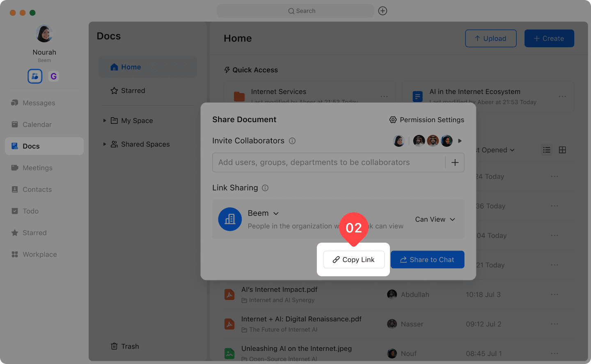Viewport: 591px width, 364px height.
Task: Switch to grid view layout
Action: coord(562,150)
